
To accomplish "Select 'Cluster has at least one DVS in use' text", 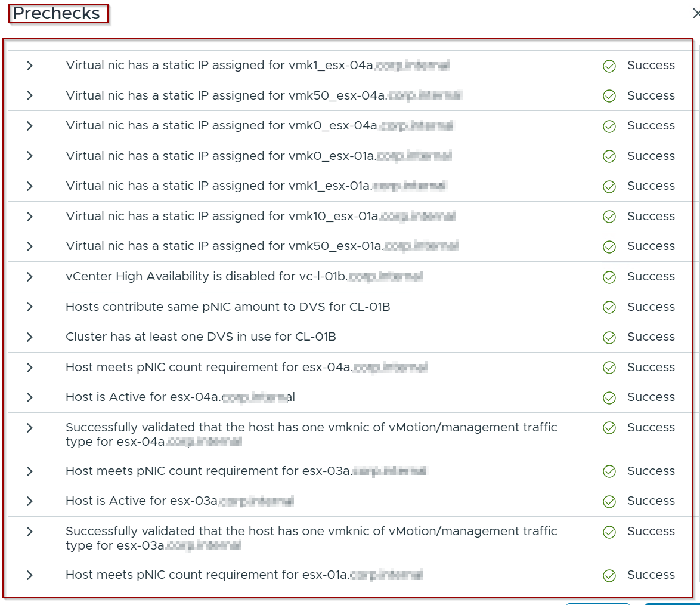I will [x=200, y=337].
